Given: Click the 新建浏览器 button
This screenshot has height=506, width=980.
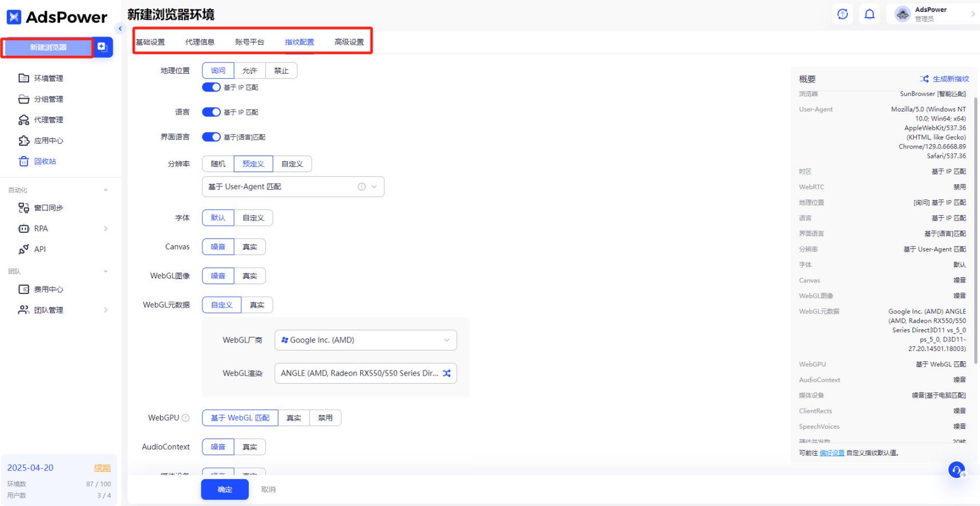Looking at the screenshot, I should [x=48, y=47].
